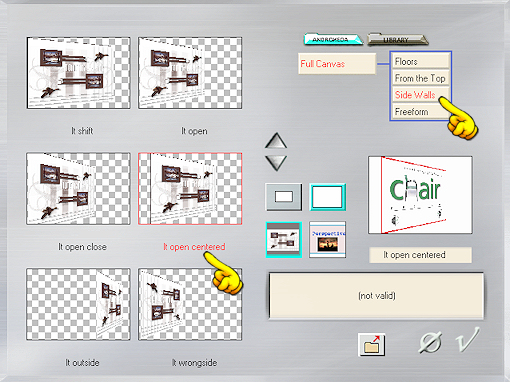The image size is (510, 382).
Task: Select the cyan large frame icon
Action: coord(327,197)
